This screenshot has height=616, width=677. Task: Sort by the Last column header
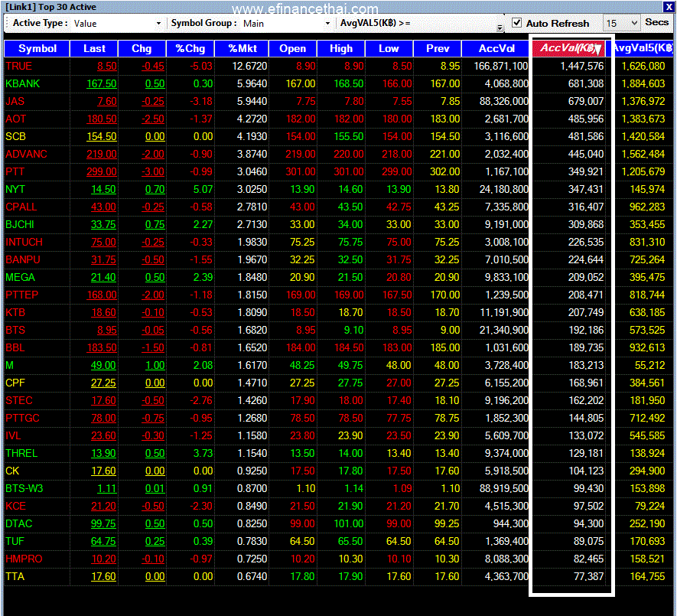coord(94,48)
